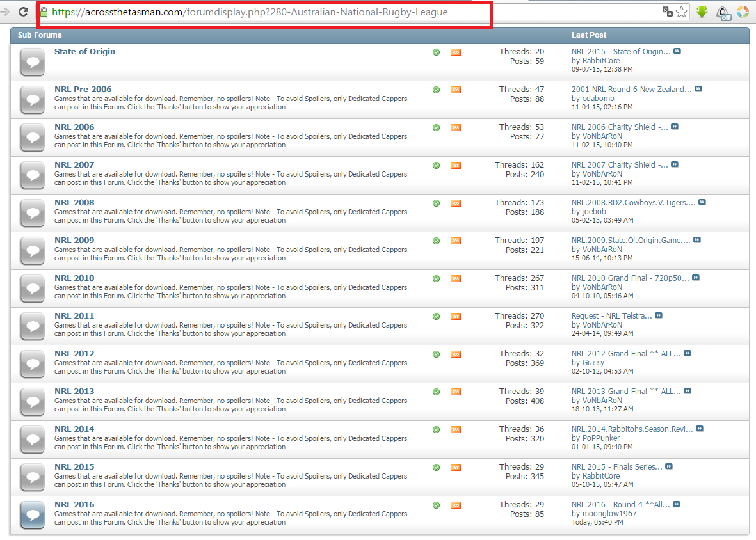The width and height of the screenshot is (756, 540).
Task: Go to last post arrow for Request - NRL Telstra
Action: (659, 315)
